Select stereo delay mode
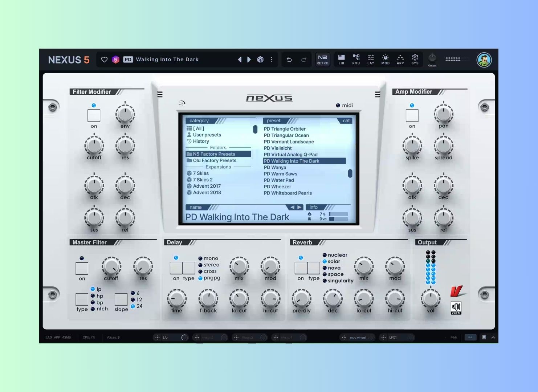 (x=209, y=265)
